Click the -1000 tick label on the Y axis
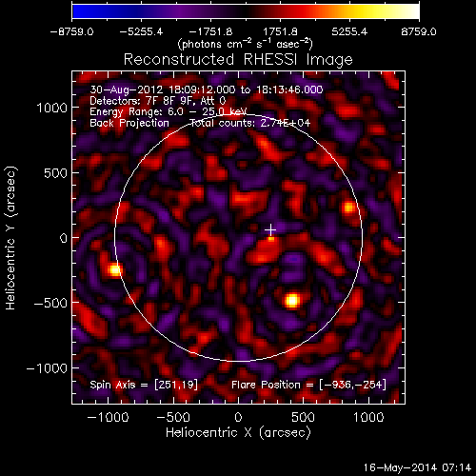Image resolution: width=476 pixels, height=476 pixels. pos(47,368)
